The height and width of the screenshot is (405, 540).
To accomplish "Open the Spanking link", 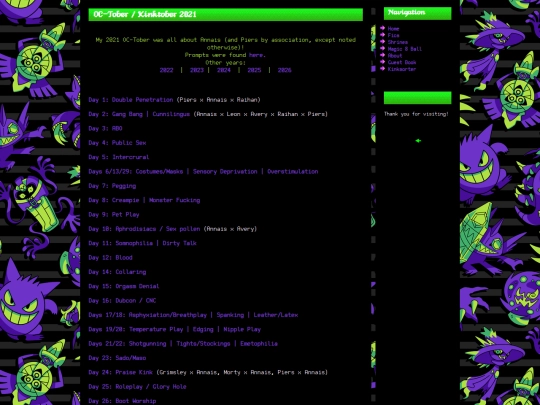I will [230, 315].
